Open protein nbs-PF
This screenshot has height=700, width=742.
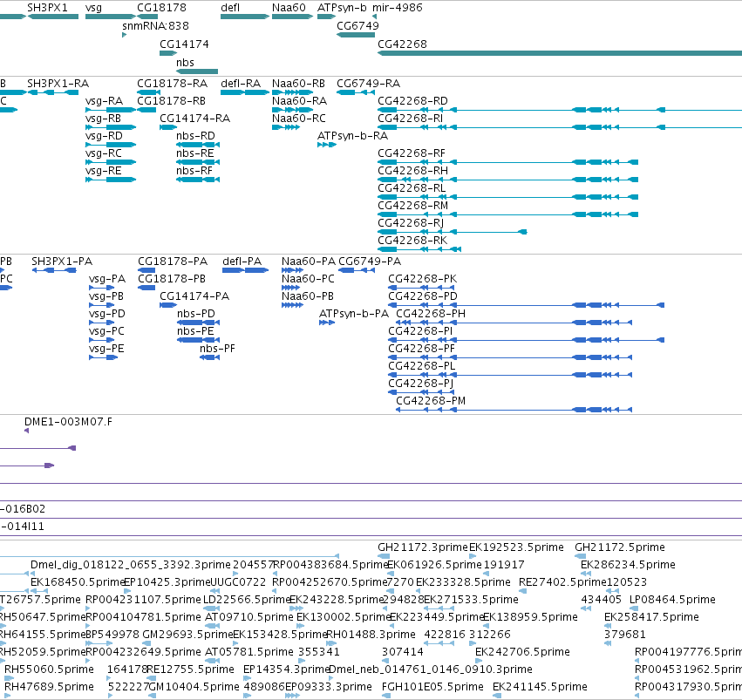(x=217, y=349)
